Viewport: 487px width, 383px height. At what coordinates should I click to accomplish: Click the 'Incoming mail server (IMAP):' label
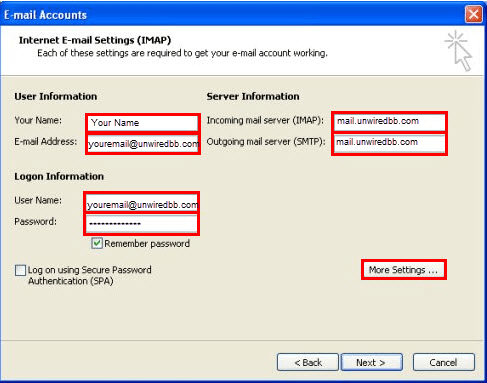pos(265,120)
